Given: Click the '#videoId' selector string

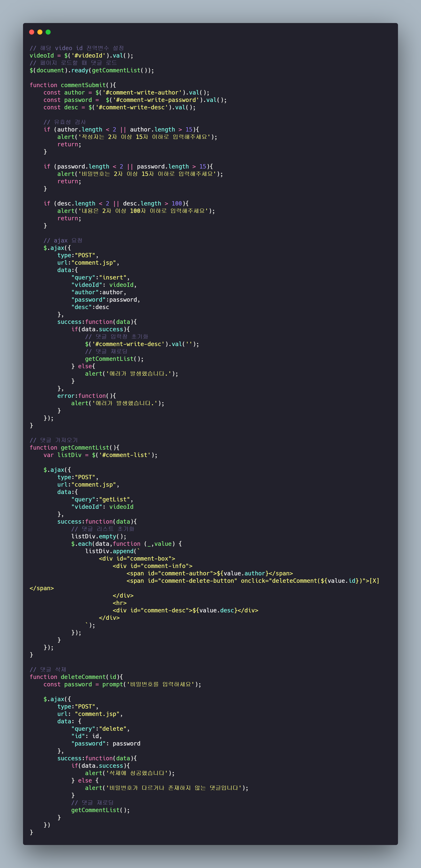Looking at the screenshot, I should click(x=88, y=56).
